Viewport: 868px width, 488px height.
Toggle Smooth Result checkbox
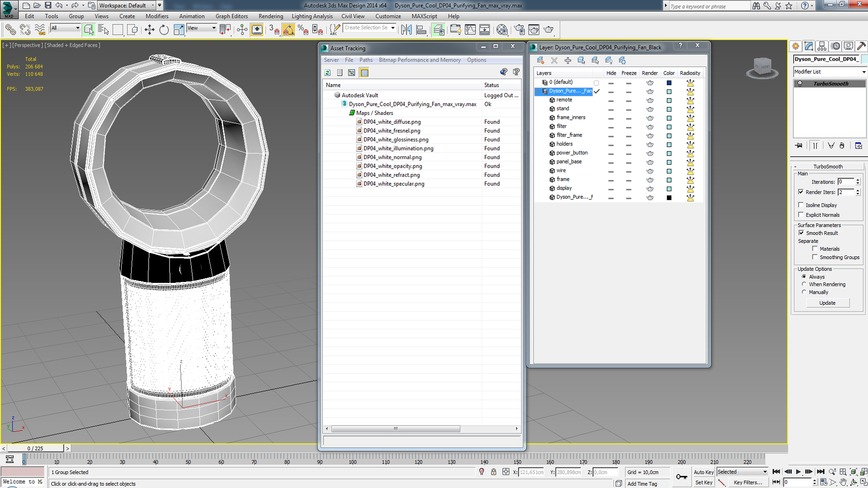pos(801,233)
